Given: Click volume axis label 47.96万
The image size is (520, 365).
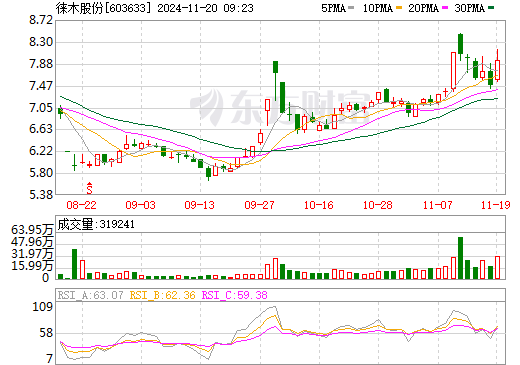Looking at the screenshot, I should coord(32,242).
